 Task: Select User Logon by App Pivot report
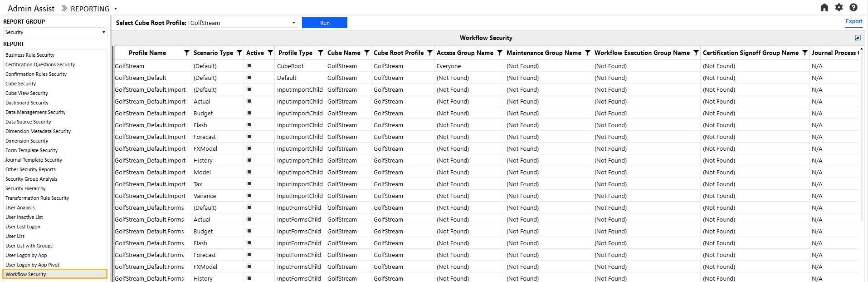(32, 265)
